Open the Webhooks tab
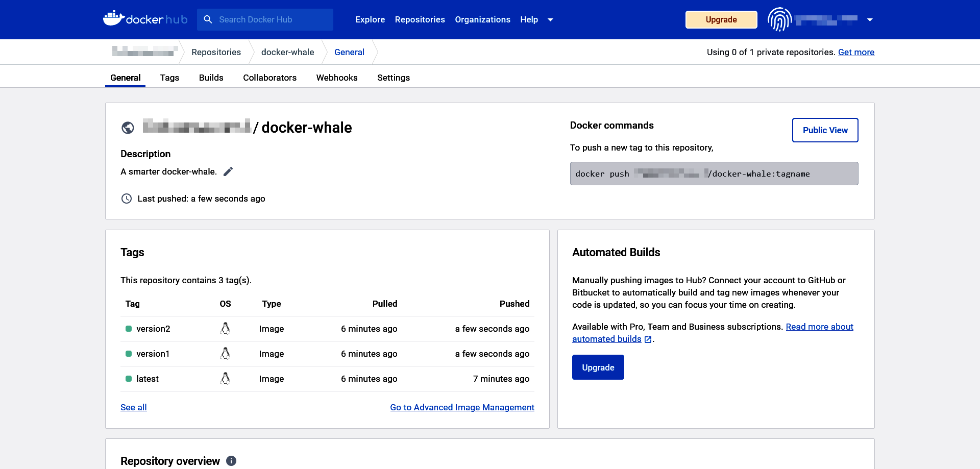980x469 pixels. pyautogui.click(x=337, y=78)
